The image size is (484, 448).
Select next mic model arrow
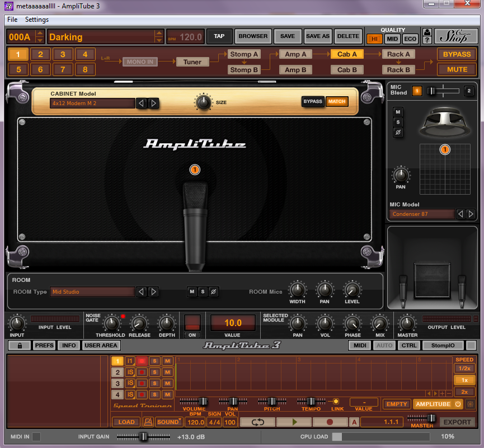[471, 214]
